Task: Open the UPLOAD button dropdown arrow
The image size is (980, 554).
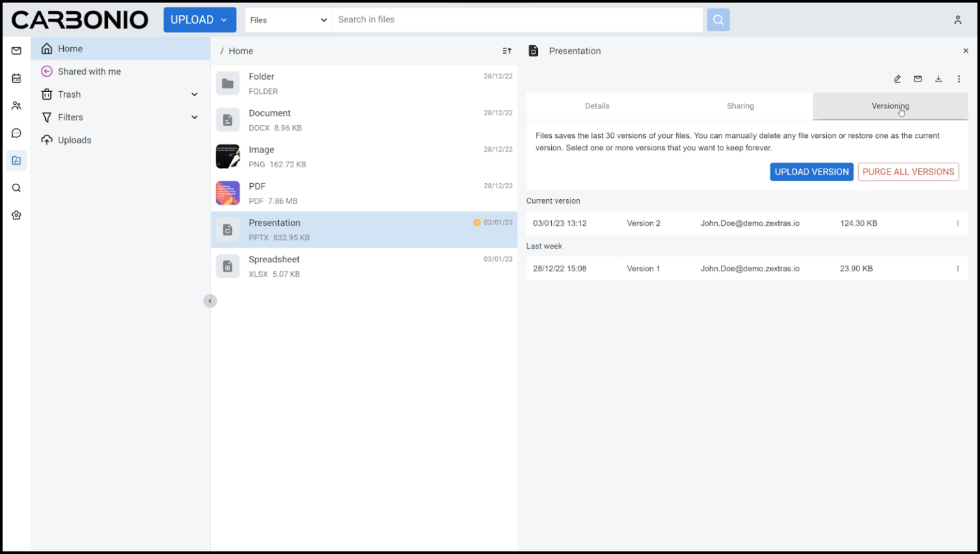Action: (x=225, y=20)
